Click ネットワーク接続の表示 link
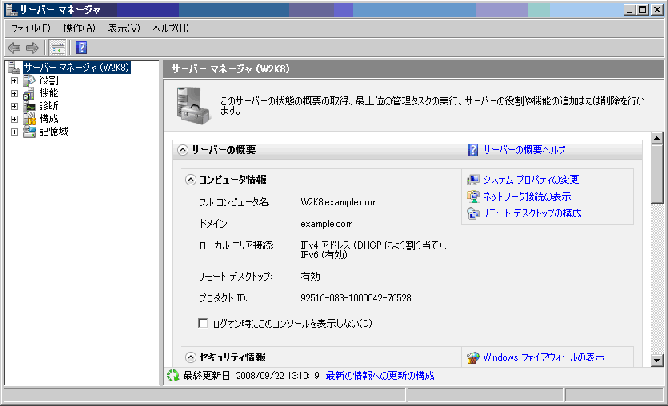 pos(527,196)
